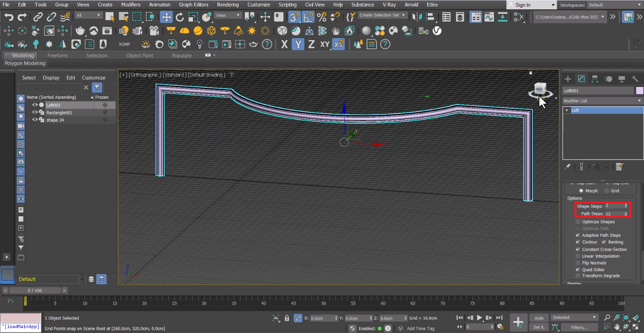
Task: Click the Loft001 object color swatch
Action: pyautogui.click(x=639, y=91)
